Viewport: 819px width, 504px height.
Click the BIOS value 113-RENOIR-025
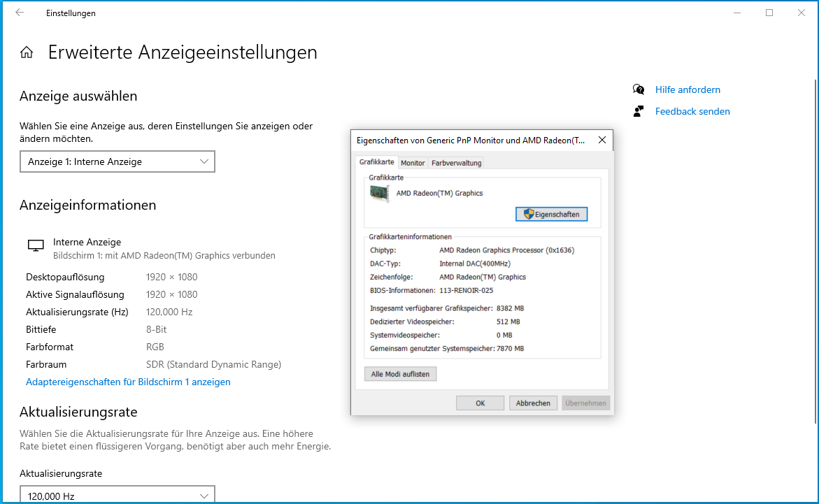(x=466, y=290)
